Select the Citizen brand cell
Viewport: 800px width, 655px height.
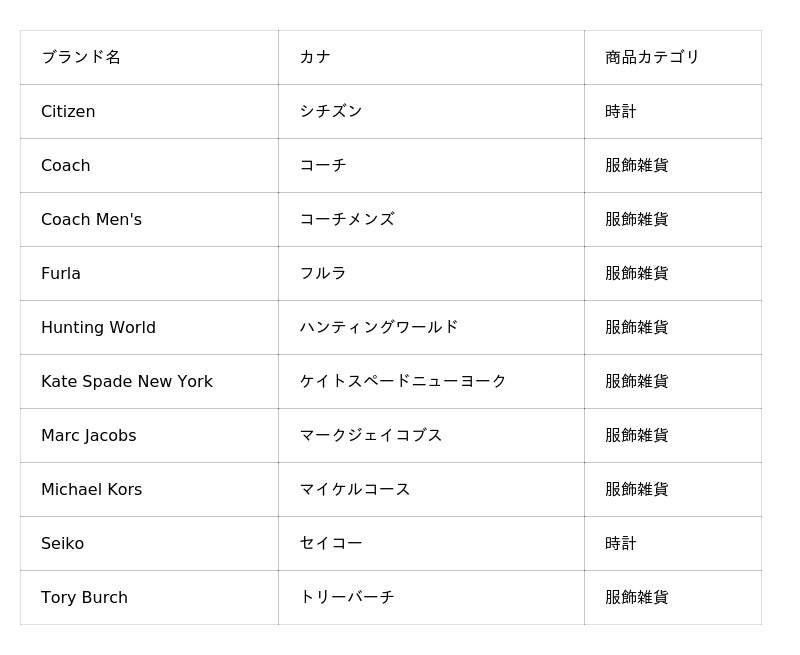68,111
